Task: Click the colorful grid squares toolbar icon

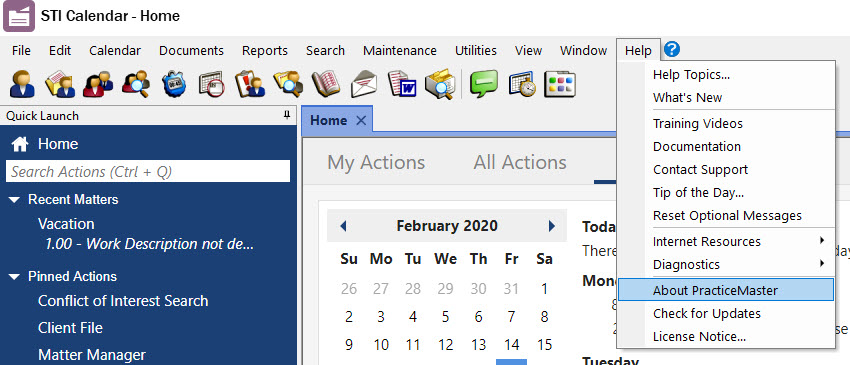Action: click(x=559, y=84)
